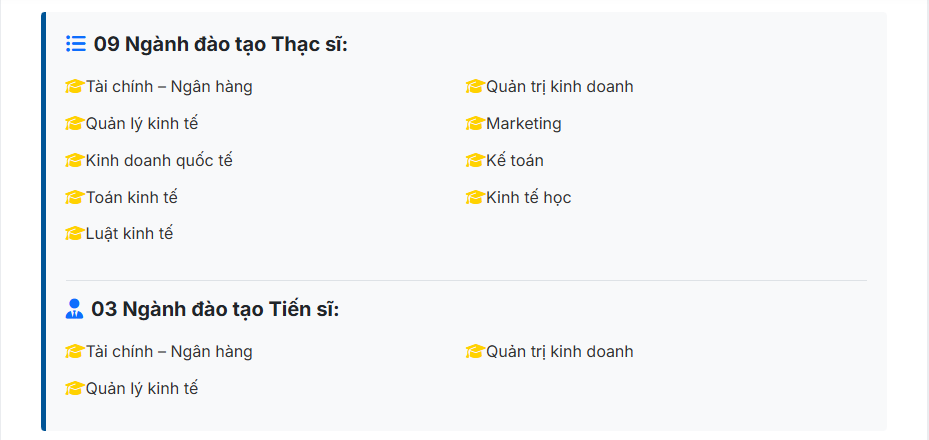
Task: Click graduation cap icon beside Kế toán
Action: 475,161
